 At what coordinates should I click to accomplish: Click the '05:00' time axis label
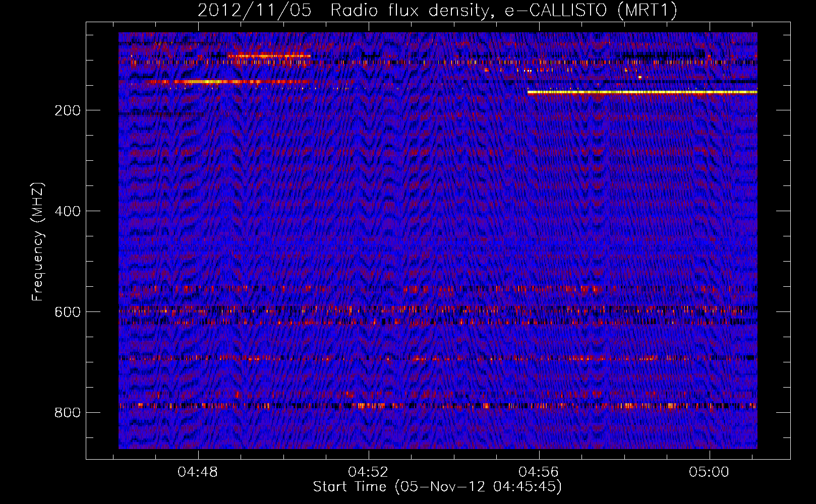coord(709,472)
